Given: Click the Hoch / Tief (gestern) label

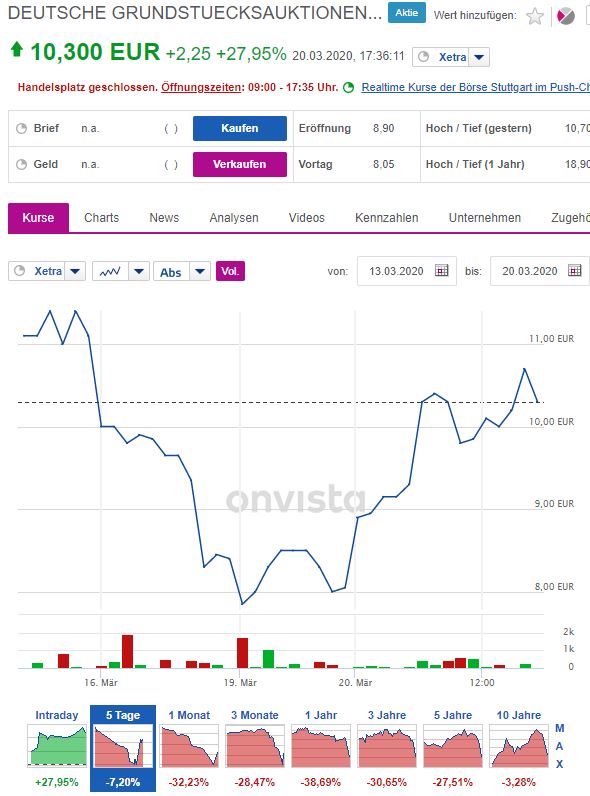Looking at the screenshot, I should point(479,128).
